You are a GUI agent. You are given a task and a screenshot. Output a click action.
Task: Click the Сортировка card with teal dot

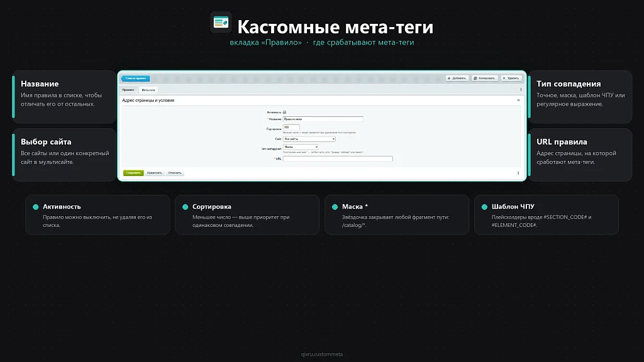point(247,215)
